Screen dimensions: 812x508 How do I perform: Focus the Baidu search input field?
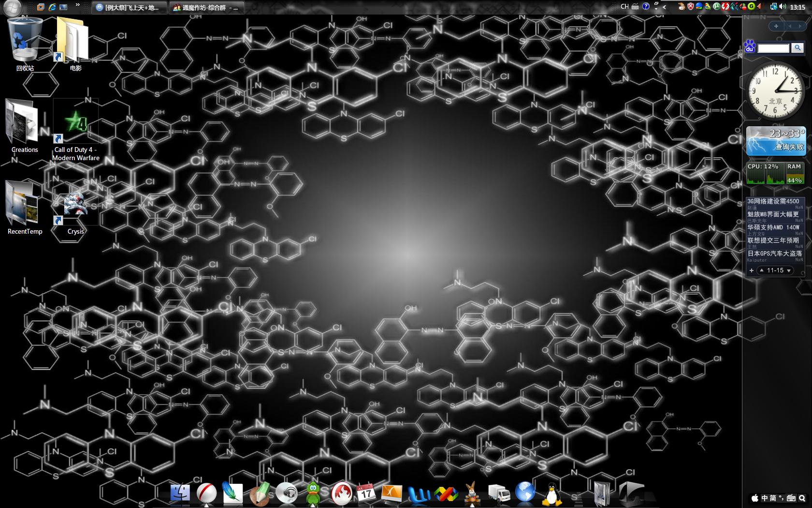[773, 48]
